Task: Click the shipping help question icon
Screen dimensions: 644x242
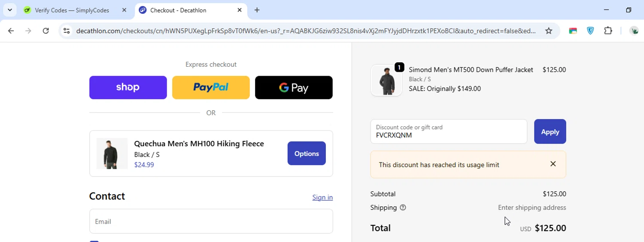Action: pyautogui.click(x=403, y=208)
